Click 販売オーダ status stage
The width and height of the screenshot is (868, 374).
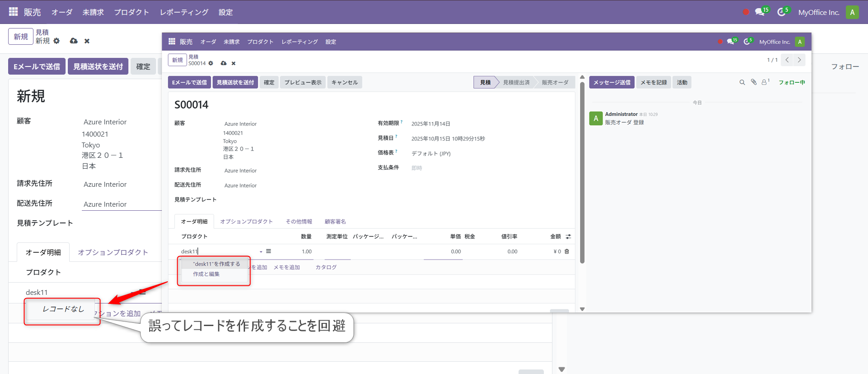[555, 82]
